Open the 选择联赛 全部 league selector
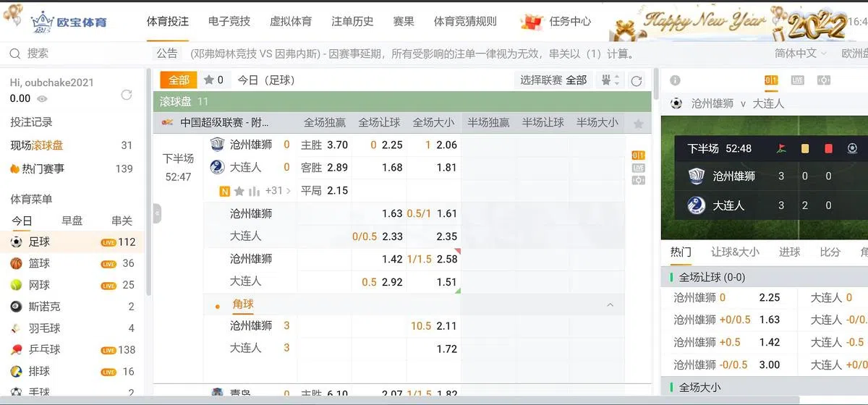 553,80
